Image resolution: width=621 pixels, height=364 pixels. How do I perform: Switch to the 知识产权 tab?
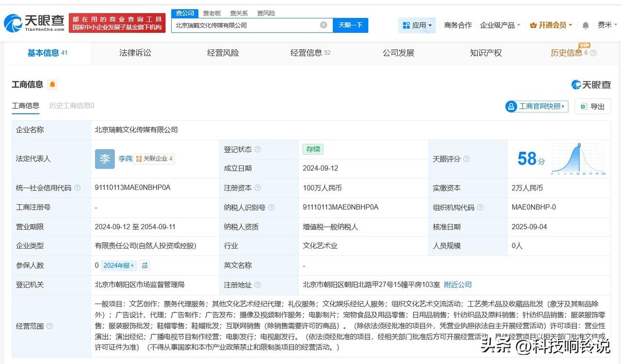pos(486,53)
